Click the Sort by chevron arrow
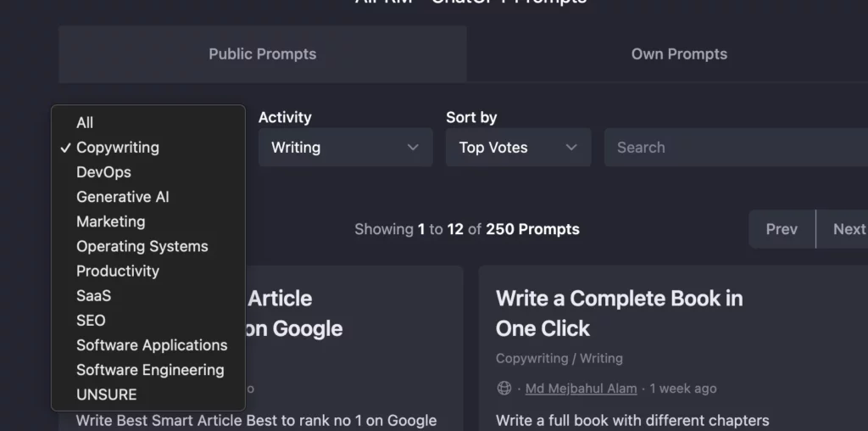Viewport: 868px width, 431px height. point(571,148)
